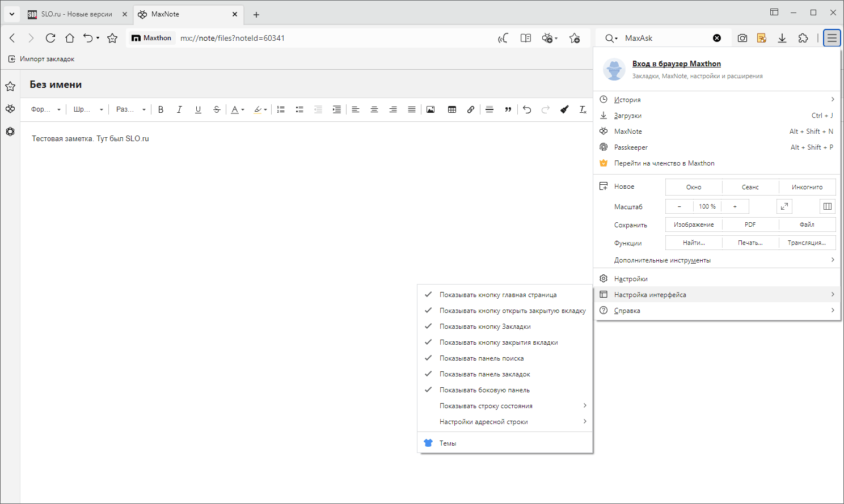Open the screenshot camera tool
844x504 pixels.
pos(742,38)
